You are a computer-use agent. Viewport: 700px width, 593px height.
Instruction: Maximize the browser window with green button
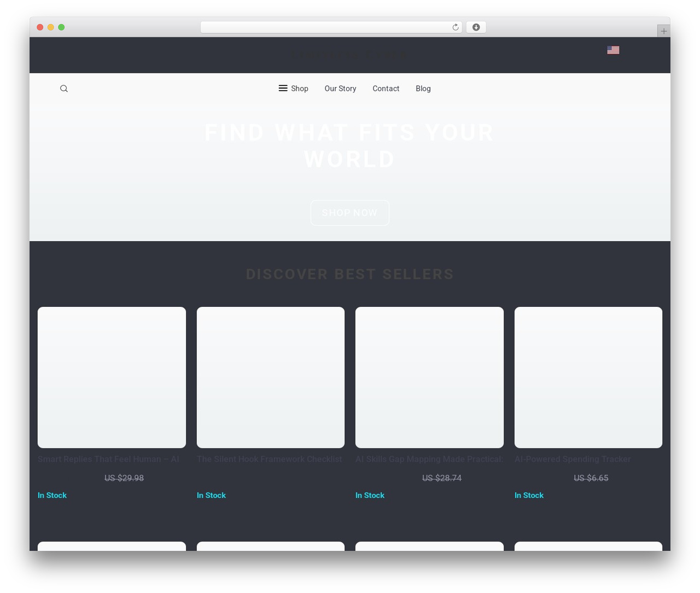61,27
